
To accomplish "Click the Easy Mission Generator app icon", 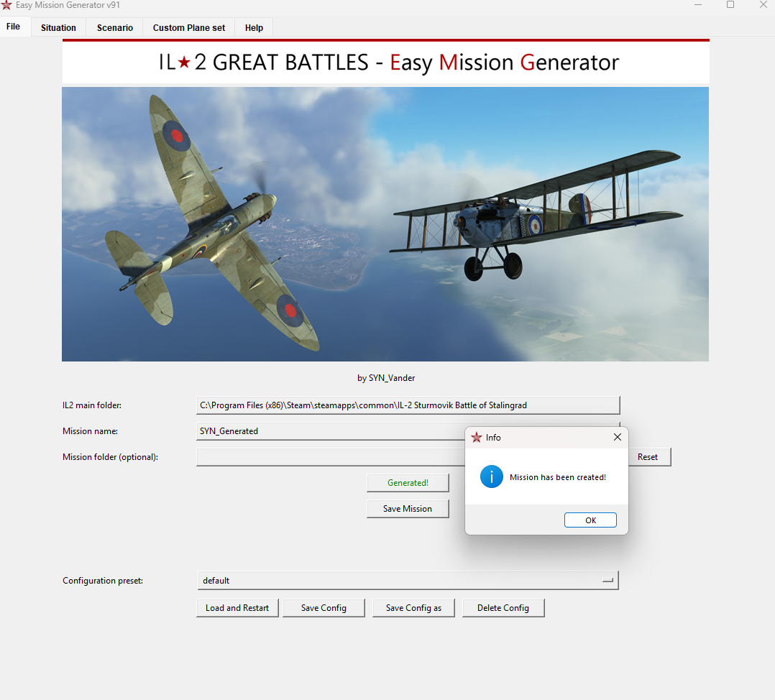I will (6, 5).
